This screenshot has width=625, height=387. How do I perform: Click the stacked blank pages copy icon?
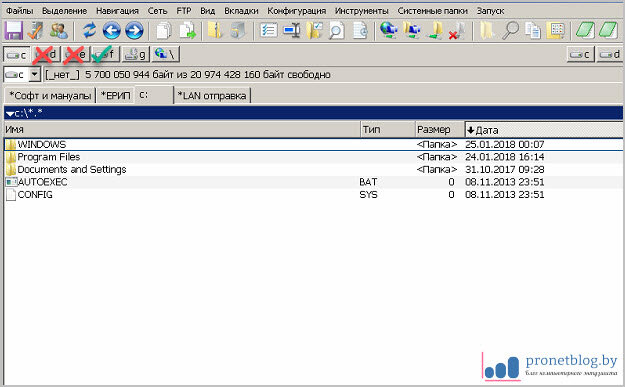coord(164,30)
